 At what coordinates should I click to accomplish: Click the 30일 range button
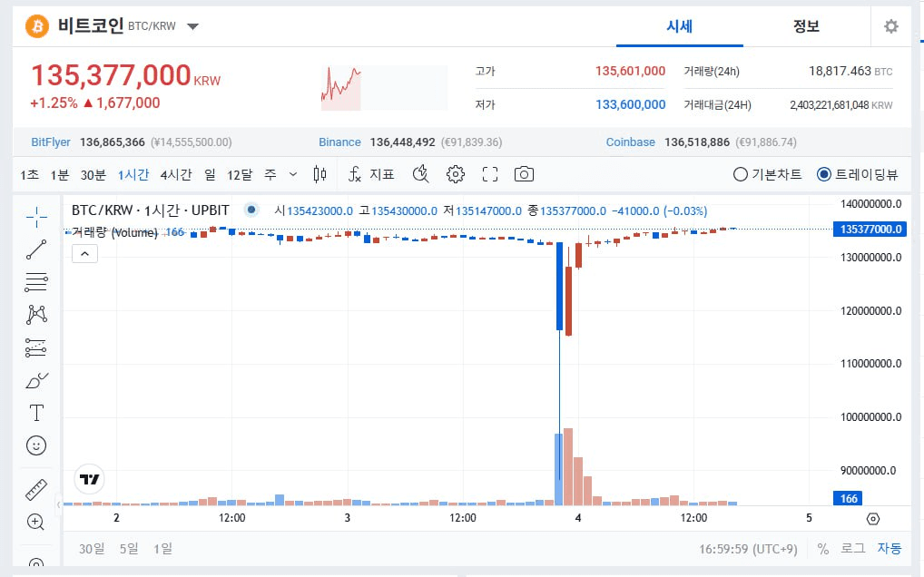click(94, 548)
